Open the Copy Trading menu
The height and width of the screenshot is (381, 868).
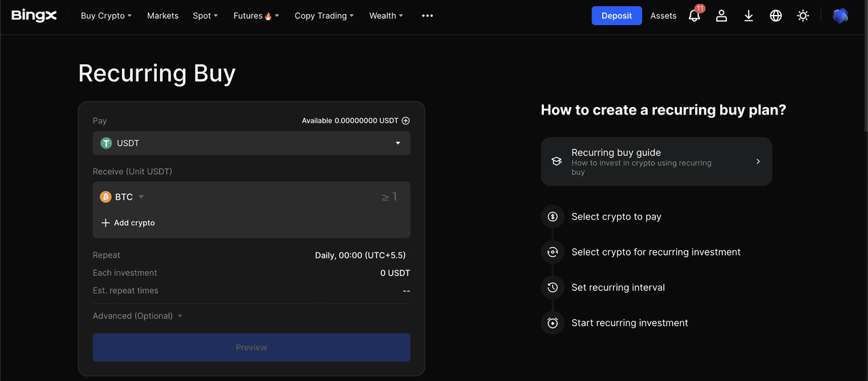click(x=325, y=16)
